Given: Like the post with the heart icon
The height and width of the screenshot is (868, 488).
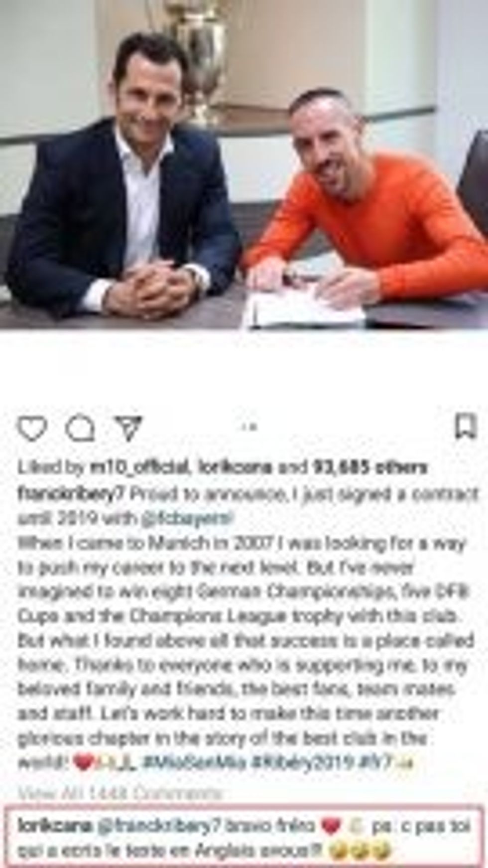Looking at the screenshot, I should pos(32,429).
